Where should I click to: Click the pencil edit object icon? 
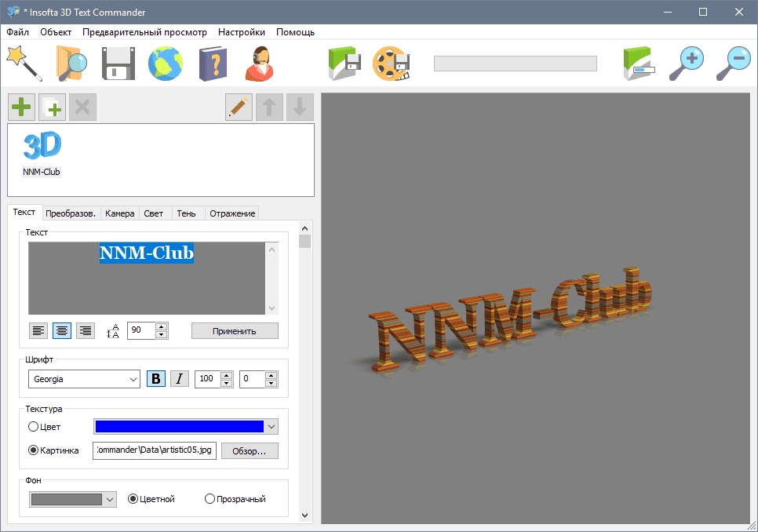tap(239, 107)
